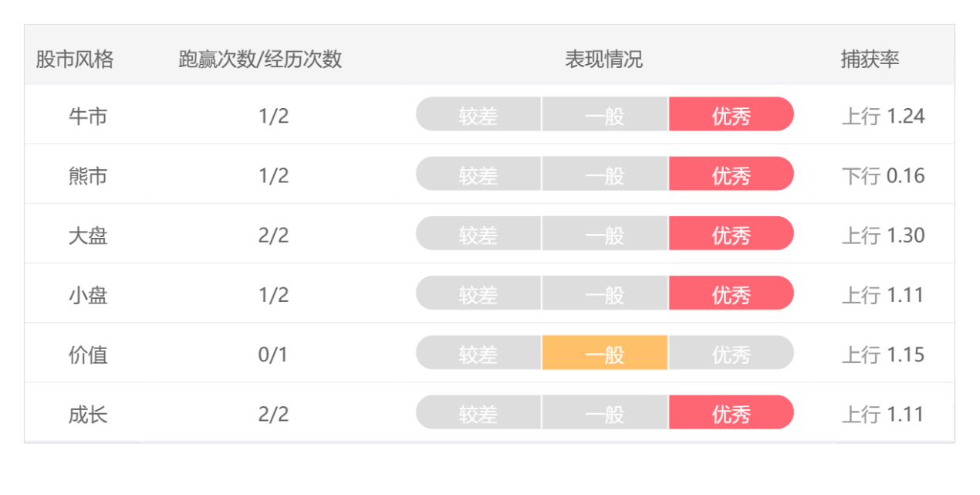The height and width of the screenshot is (495, 980).
Task: Click the 上行 1.24 capture rate value
Action: coord(883,117)
